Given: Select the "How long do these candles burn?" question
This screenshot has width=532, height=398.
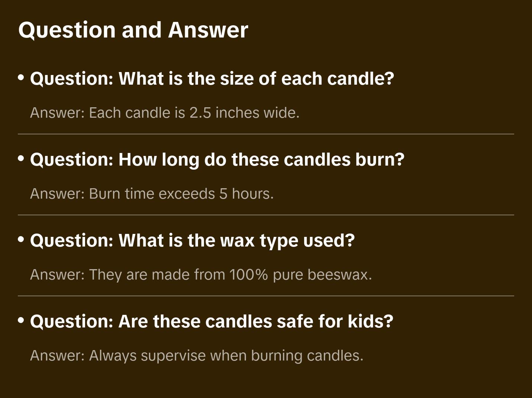Looking at the screenshot, I should (x=217, y=159).
